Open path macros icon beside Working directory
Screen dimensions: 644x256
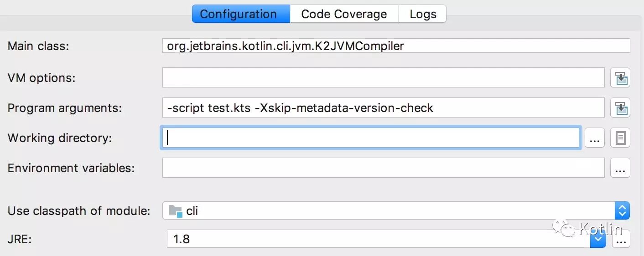coord(620,138)
